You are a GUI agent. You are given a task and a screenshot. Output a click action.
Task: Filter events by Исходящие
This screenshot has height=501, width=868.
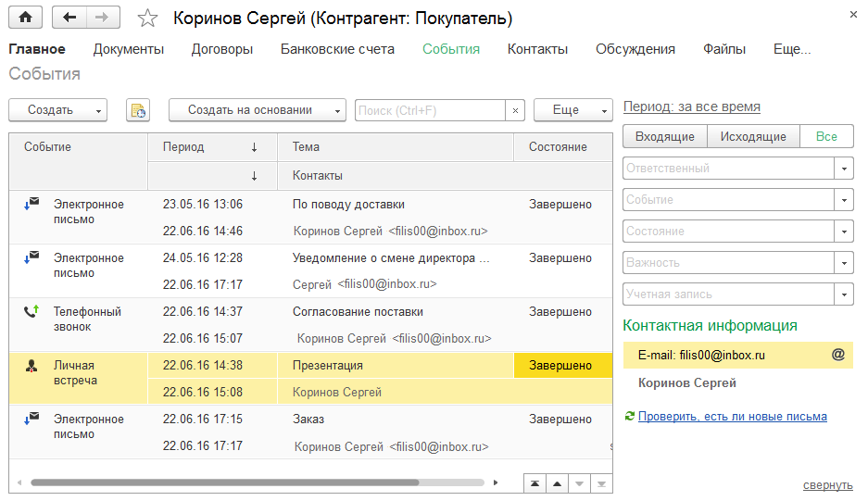(x=753, y=136)
